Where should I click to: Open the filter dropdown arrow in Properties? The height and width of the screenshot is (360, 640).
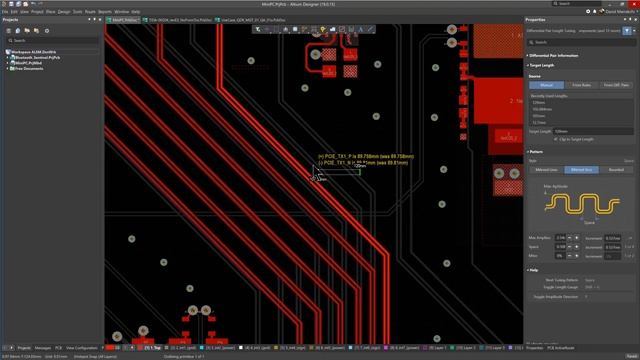pos(634,31)
